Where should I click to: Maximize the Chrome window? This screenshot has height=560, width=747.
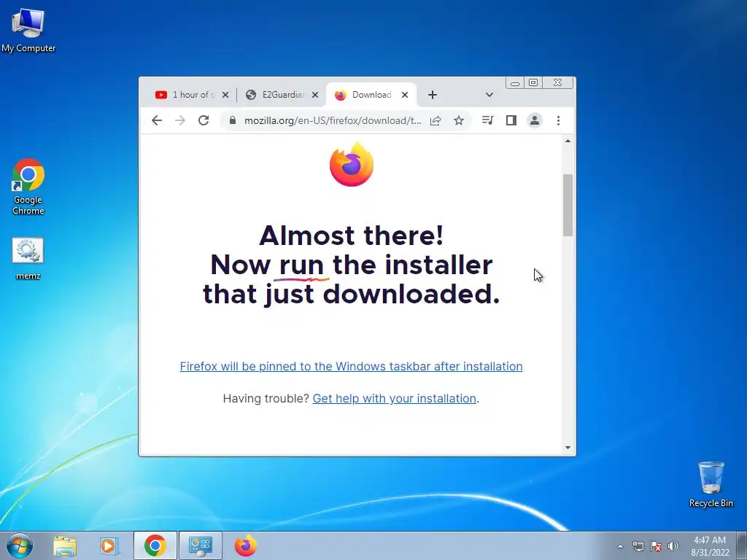(x=533, y=83)
